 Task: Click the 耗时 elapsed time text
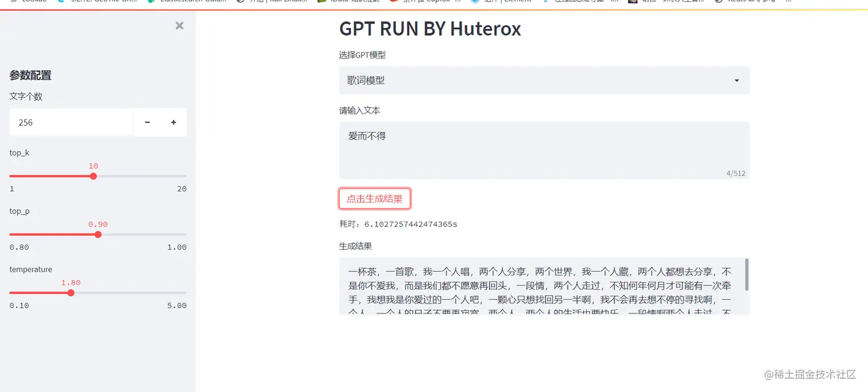click(398, 224)
